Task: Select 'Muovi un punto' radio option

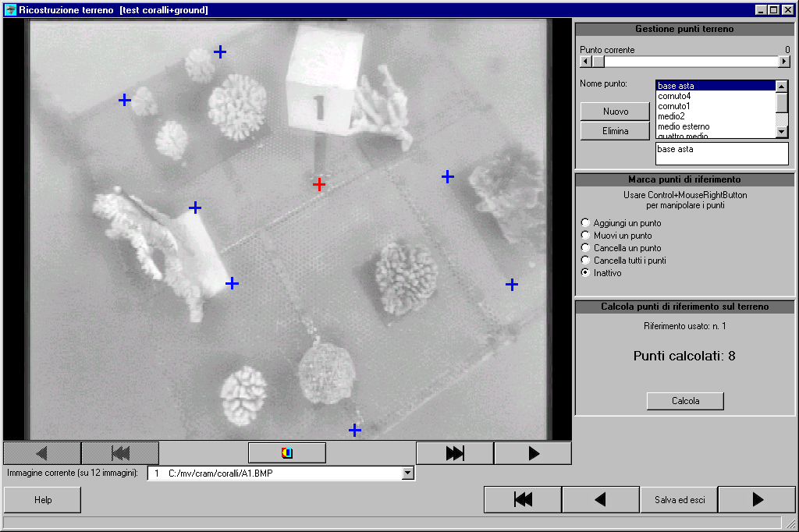Action: point(586,236)
